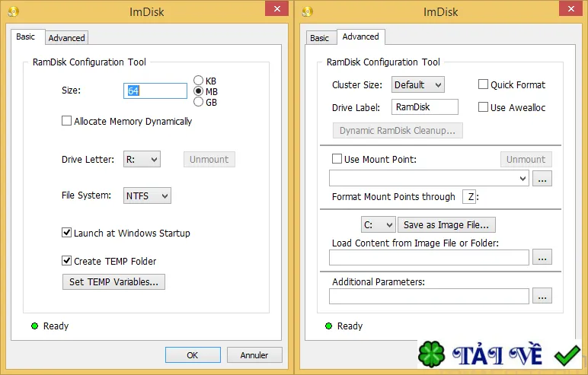Check the Use Mount Point option
Image resolution: width=588 pixels, height=375 pixels.
(x=337, y=159)
